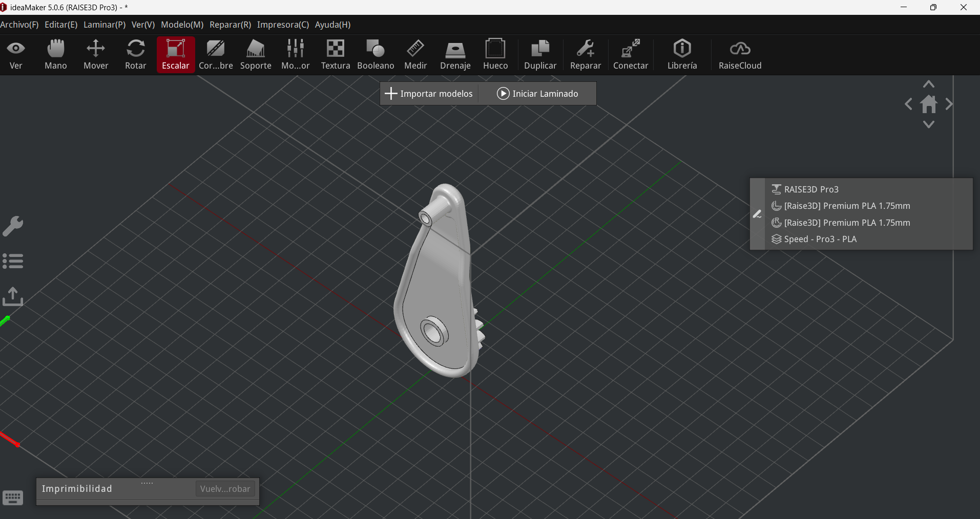Screen dimensions: 980x519
Task: Open the Ver(V) menu
Action: point(143,25)
